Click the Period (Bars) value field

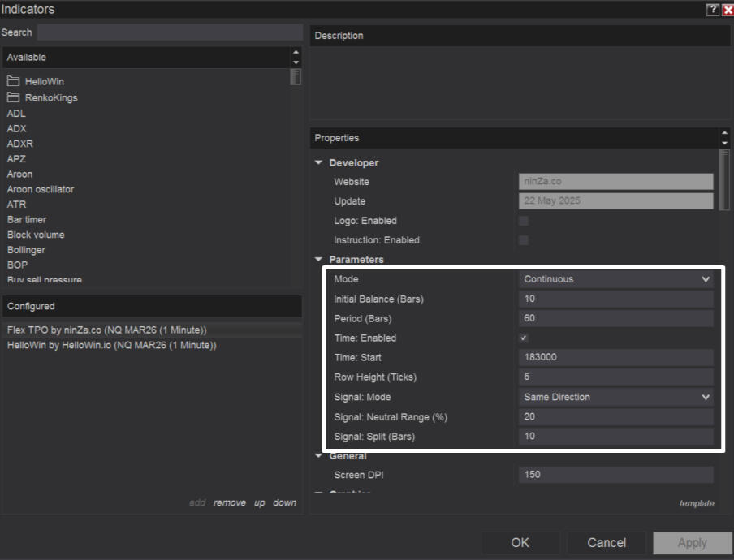615,319
